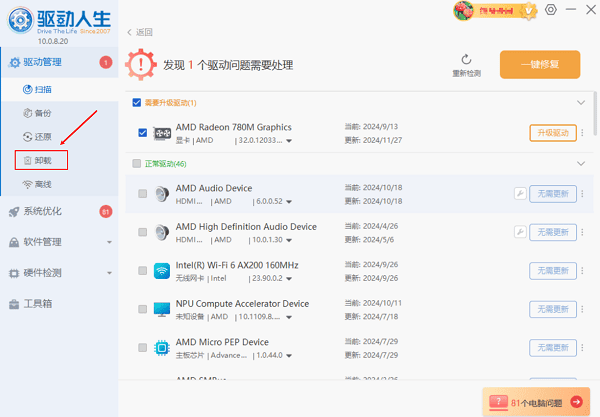Screen dimensions: 600x417
Task: Open version dropdown showing 23.90.0.2
Action: [289, 279]
